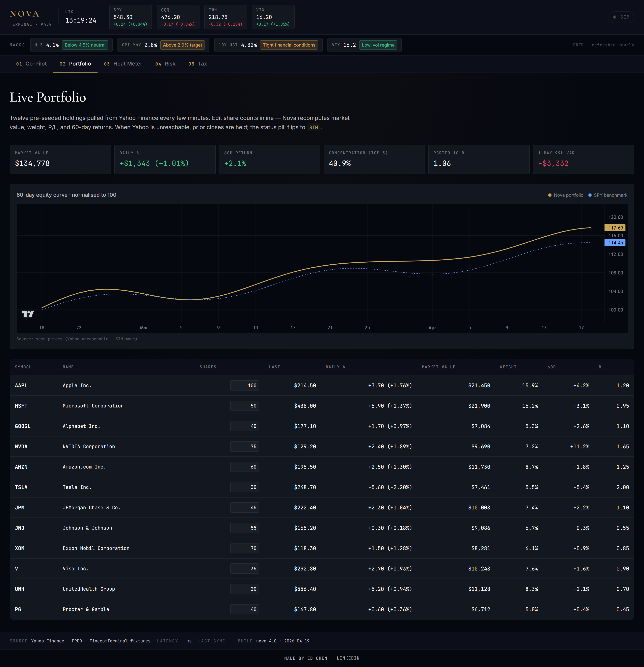Edit the XOM shares input
Viewport: 644px width, 667px height.
click(x=245, y=548)
